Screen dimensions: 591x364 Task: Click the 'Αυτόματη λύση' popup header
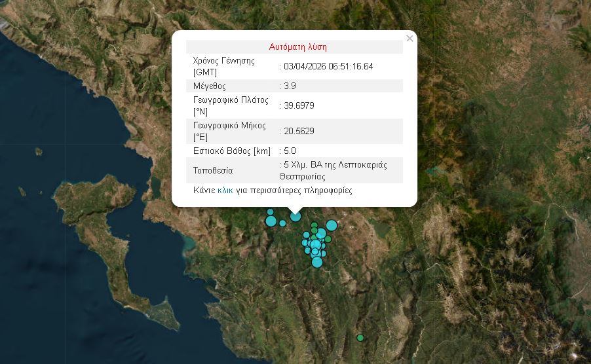click(297, 47)
